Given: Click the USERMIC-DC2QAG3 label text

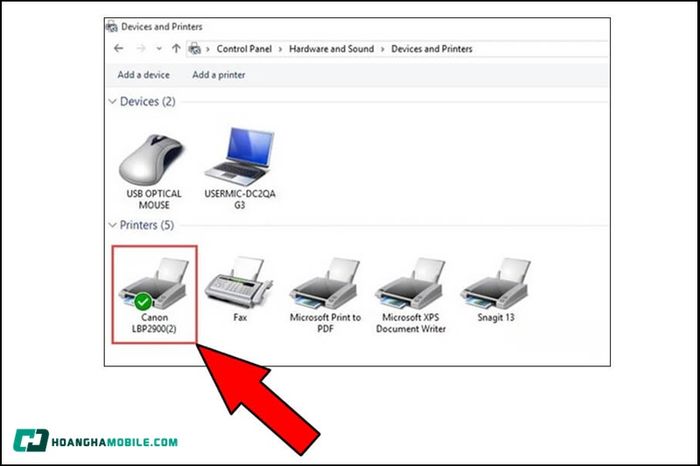Looking at the screenshot, I should pos(240,200).
